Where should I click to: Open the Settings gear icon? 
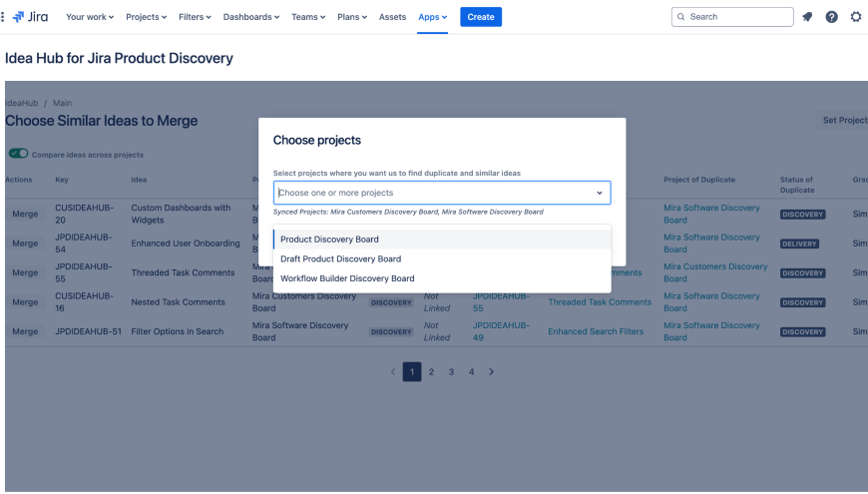(856, 17)
